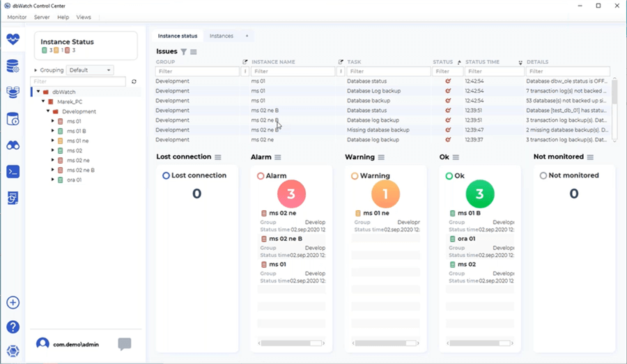Open the Help menu
This screenshot has width=627, height=364.
point(63,17)
